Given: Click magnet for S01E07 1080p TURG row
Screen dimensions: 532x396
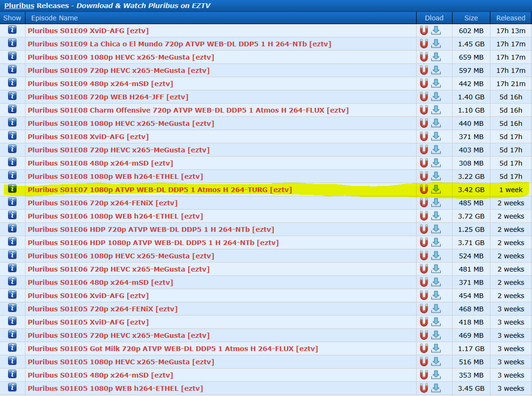Looking at the screenshot, I should tap(424, 189).
